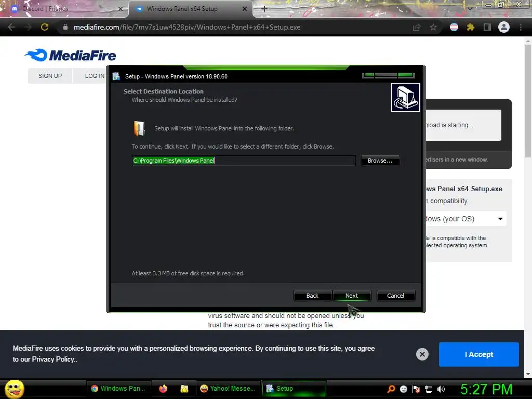Click the destination folder path field

[244, 161]
